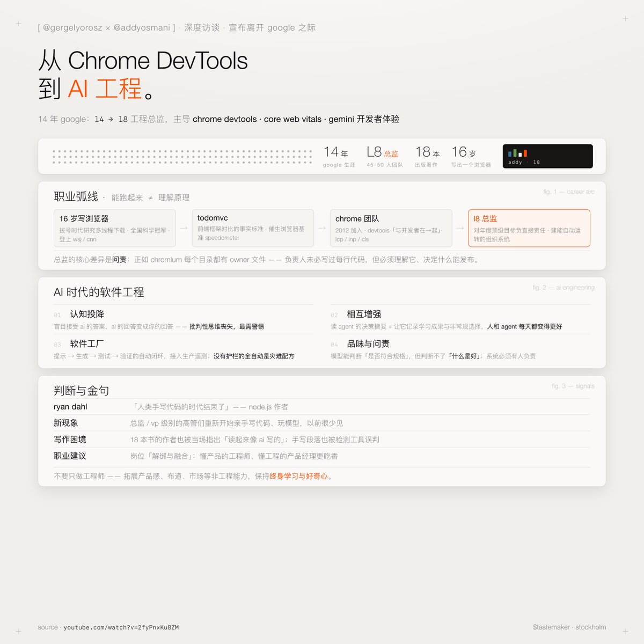644x644 pixels.
Task: Click the $tastemaker · stockholm footer credit
Action: (569, 627)
